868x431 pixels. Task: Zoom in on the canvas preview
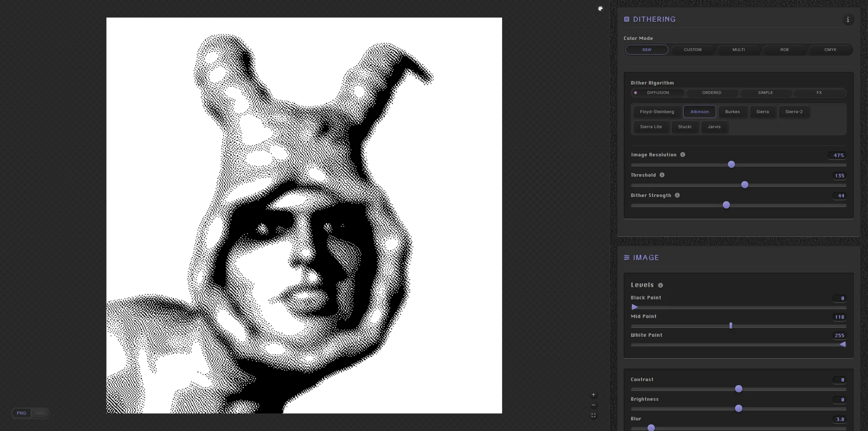(x=593, y=395)
